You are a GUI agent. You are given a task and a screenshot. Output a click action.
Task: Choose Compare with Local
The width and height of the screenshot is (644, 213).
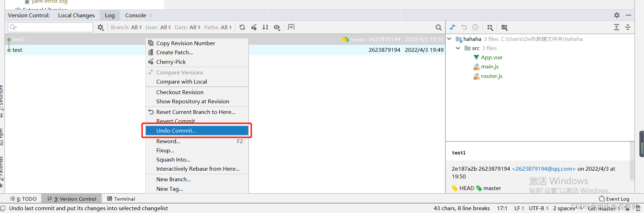(197, 81)
